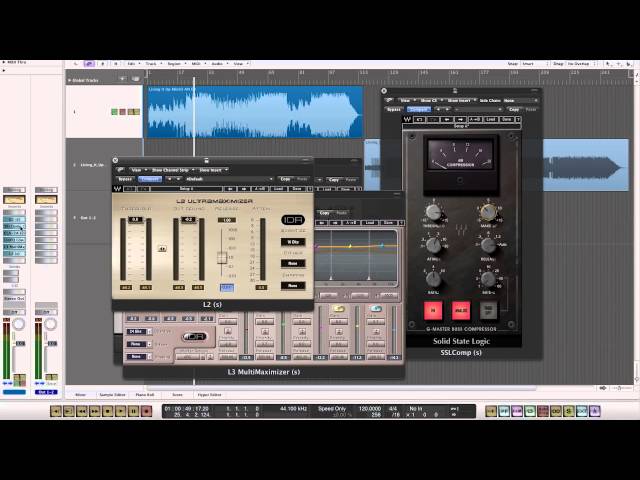
Task: Click Bypass in the L2 plugin window
Action: coord(125,179)
